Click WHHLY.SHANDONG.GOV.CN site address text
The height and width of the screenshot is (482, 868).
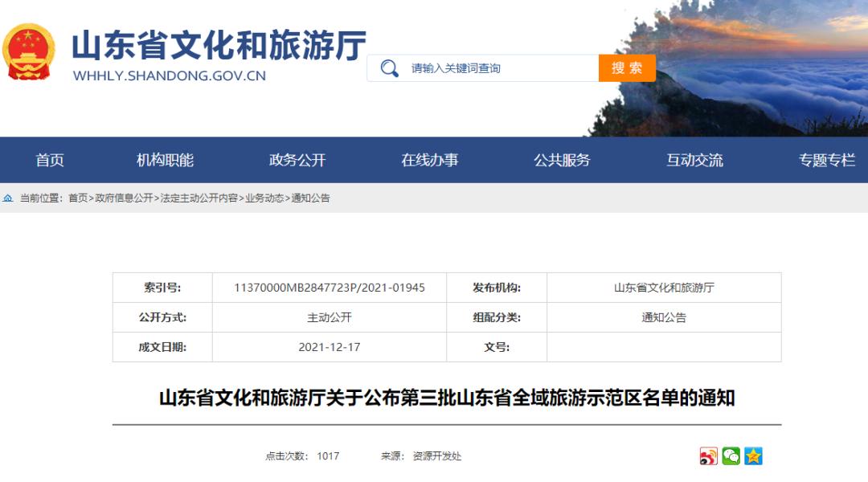coord(170,76)
